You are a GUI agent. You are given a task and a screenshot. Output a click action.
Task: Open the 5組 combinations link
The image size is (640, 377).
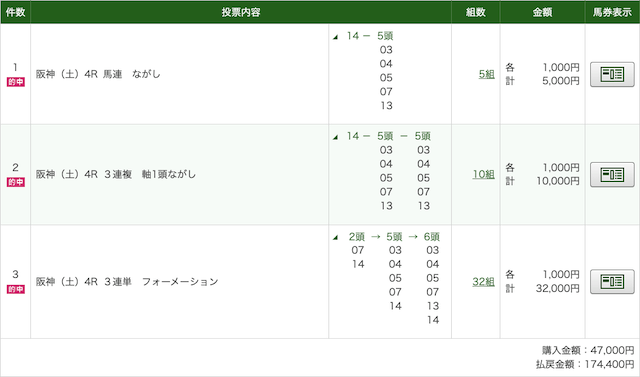click(487, 74)
